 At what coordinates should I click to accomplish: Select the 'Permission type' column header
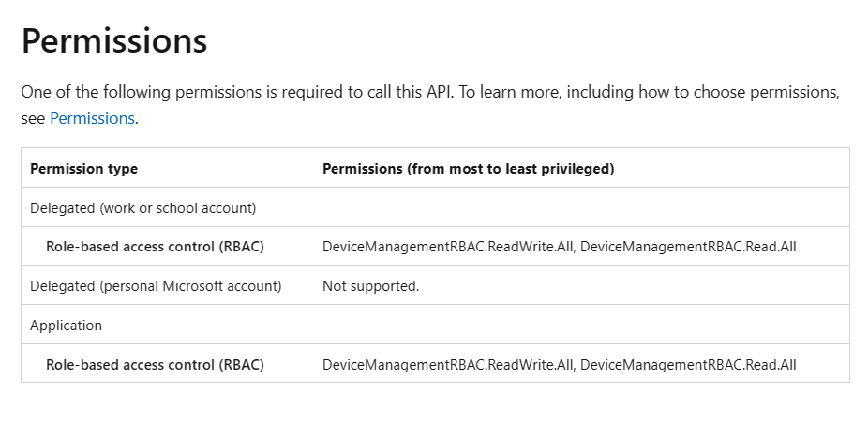(84, 169)
